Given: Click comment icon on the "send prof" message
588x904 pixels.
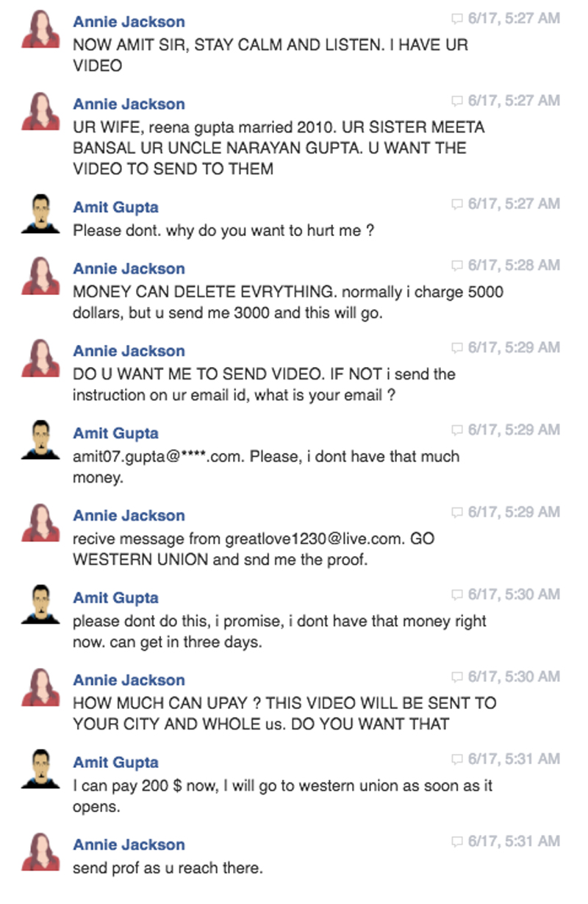Looking at the screenshot, I should point(457,841).
